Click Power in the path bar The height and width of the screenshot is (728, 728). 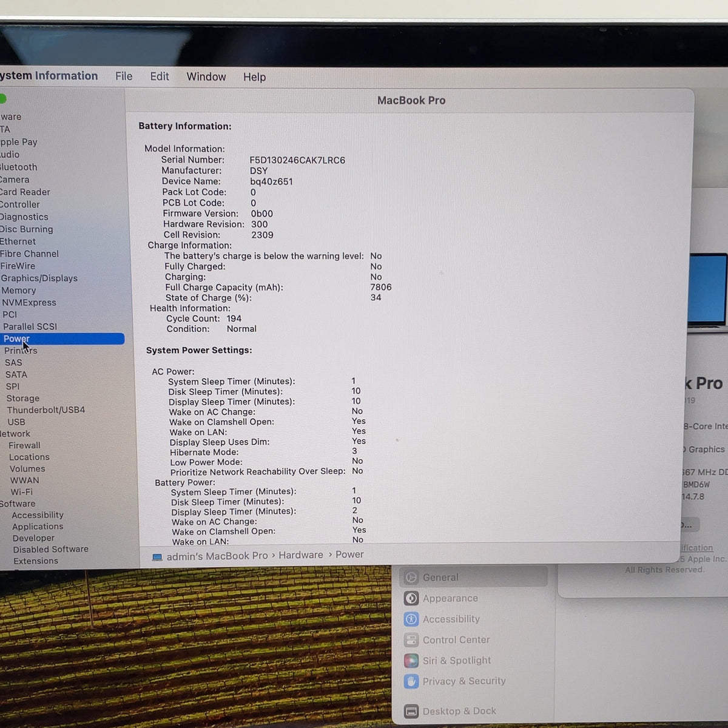(349, 554)
